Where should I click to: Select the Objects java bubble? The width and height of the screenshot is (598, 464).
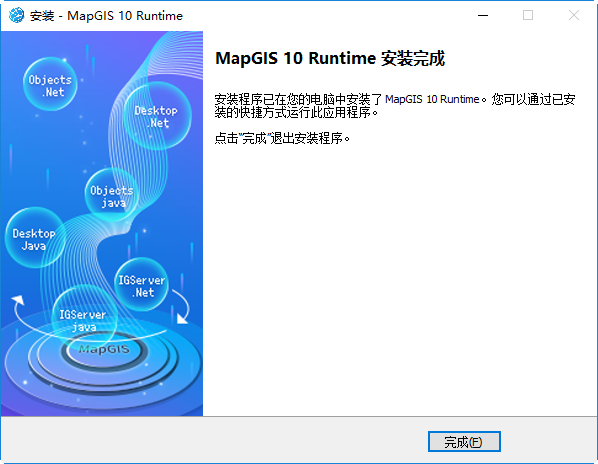112,195
